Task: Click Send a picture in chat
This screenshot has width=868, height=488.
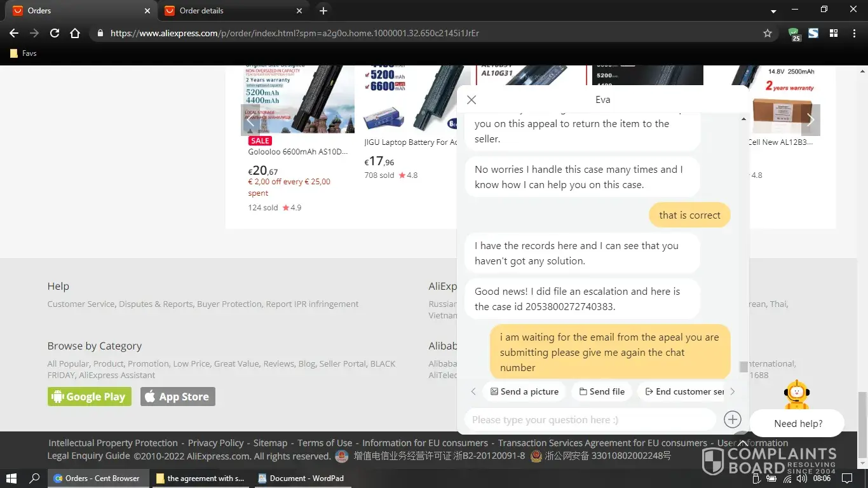Action: click(524, 391)
